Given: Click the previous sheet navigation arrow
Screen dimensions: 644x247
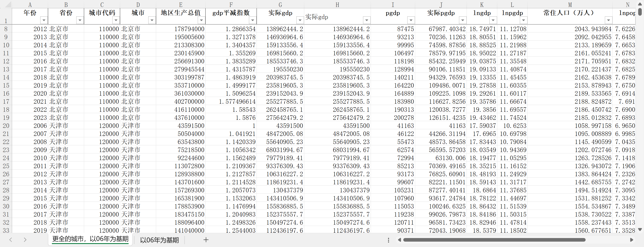Looking at the screenshot, I should (x=11, y=240).
